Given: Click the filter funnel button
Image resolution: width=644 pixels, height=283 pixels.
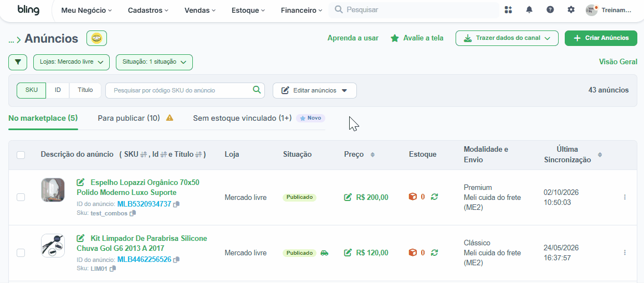Looking at the screenshot, I should pos(18,62).
